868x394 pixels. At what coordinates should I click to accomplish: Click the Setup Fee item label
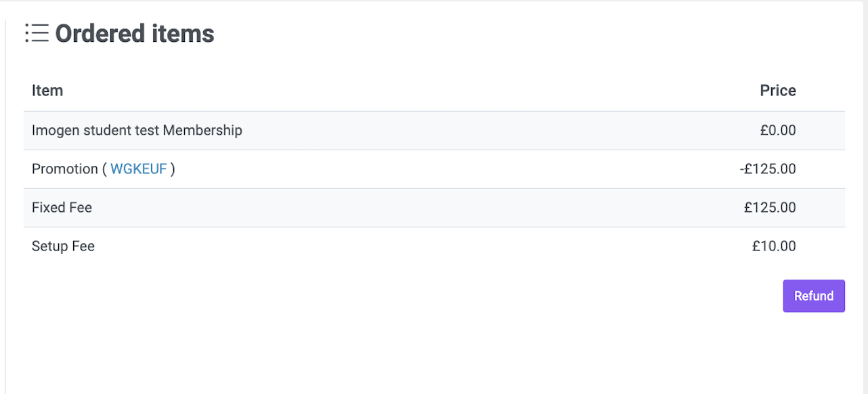[63, 246]
